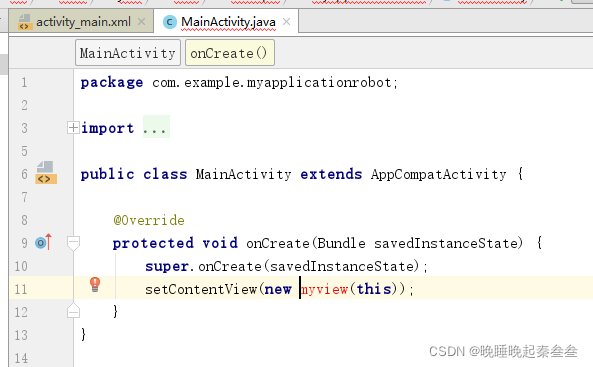Select the MainActivity.java tab
The width and height of the screenshot is (593, 367).
228,22
